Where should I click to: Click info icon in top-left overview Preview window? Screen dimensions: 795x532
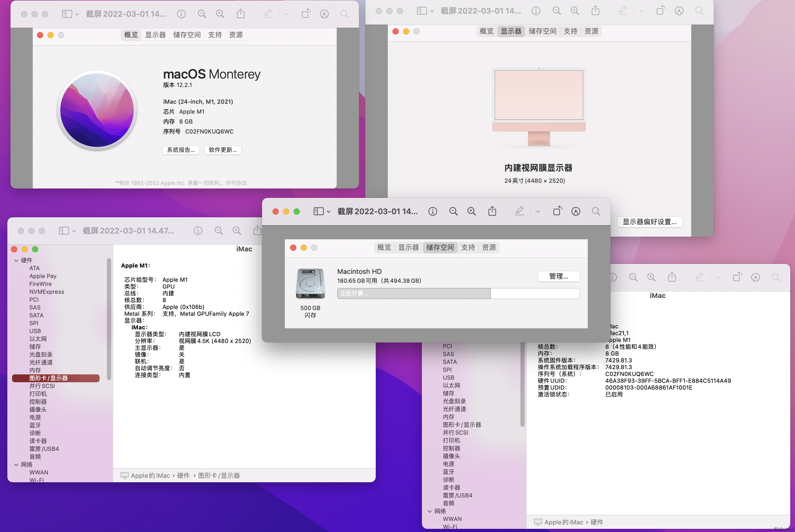[x=181, y=14]
